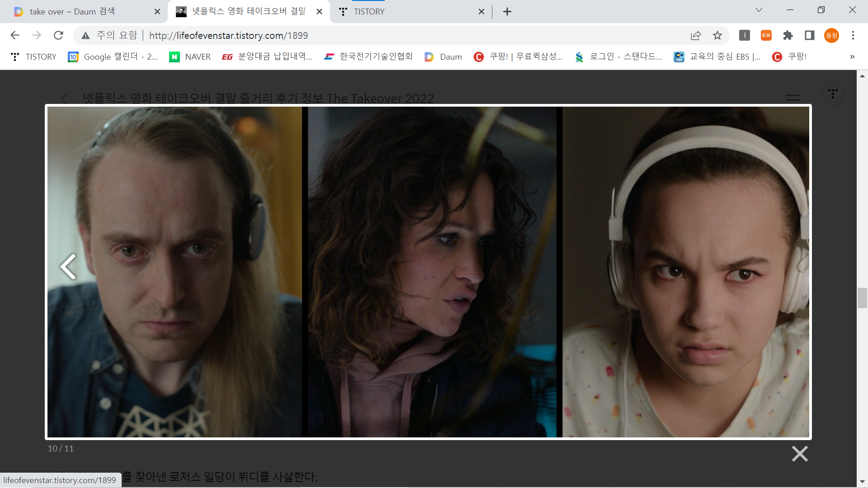The width and height of the screenshot is (868, 488).
Task: Switch to the TISTORY tab
Action: [369, 12]
